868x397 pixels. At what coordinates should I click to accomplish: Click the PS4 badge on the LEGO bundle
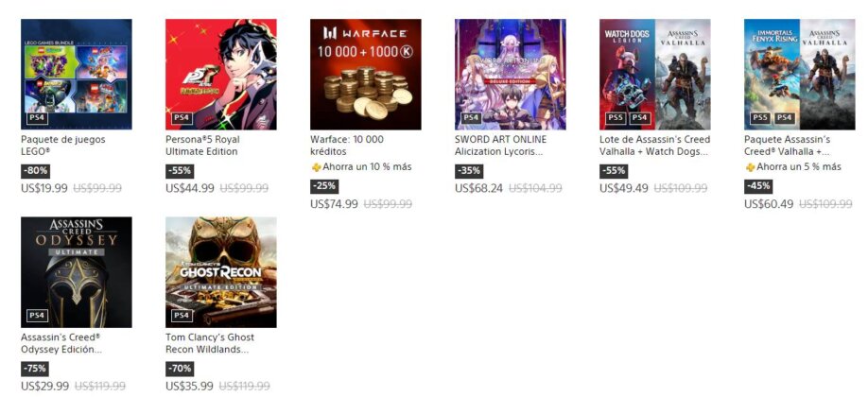tap(37, 118)
